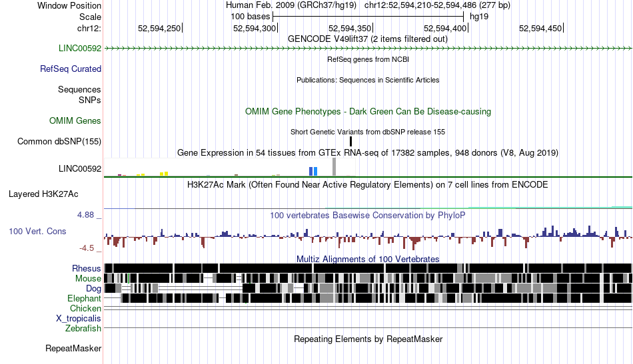Click the blue GTEx expression bars
This screenshot has height=364, width=633.
(x=313, y=171)
